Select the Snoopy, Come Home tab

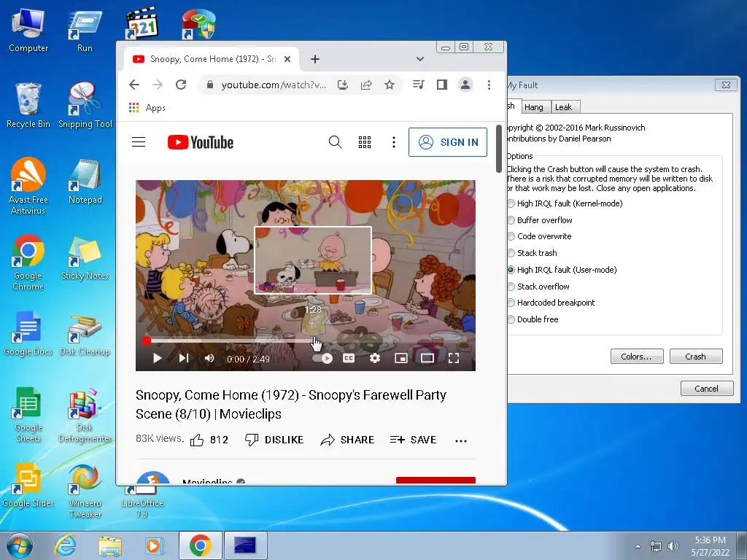(x=212, y=59)
